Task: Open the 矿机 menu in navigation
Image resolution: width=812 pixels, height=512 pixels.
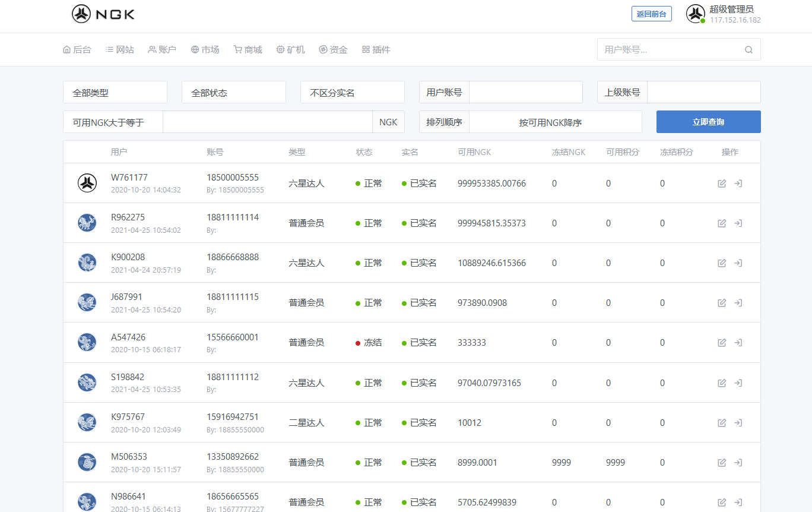Action: pos(290,50)
